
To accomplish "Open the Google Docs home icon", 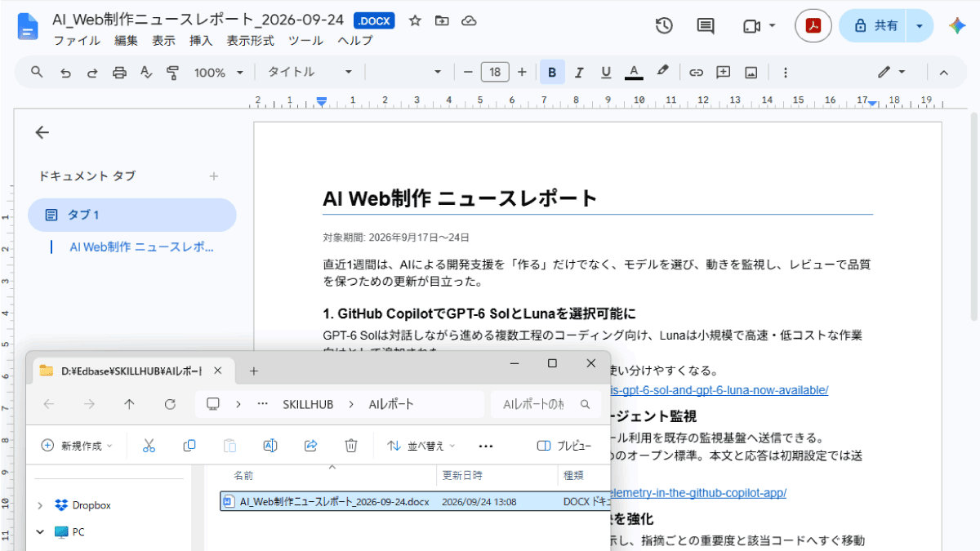I will 28,27.
